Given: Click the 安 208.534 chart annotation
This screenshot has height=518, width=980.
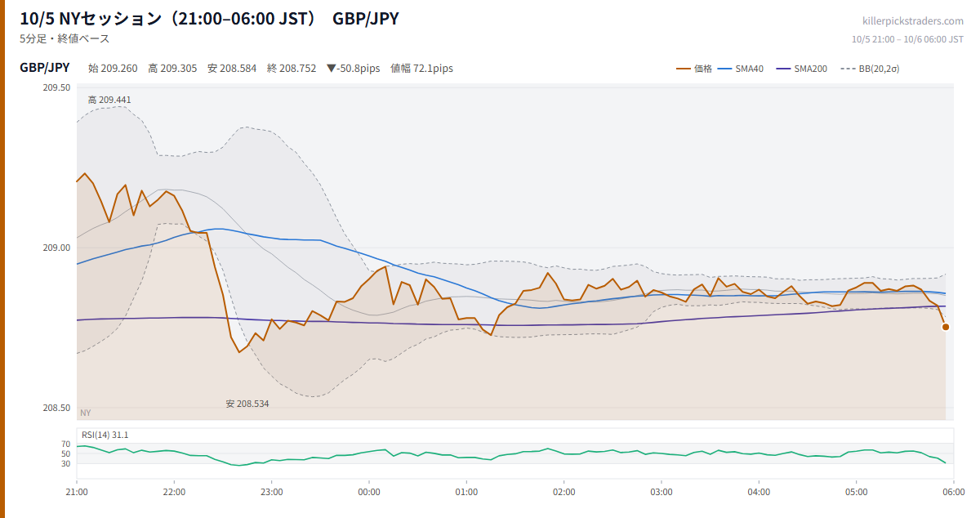Looking at the screenshot, I should pyautogui.click(x=247, y=404).
